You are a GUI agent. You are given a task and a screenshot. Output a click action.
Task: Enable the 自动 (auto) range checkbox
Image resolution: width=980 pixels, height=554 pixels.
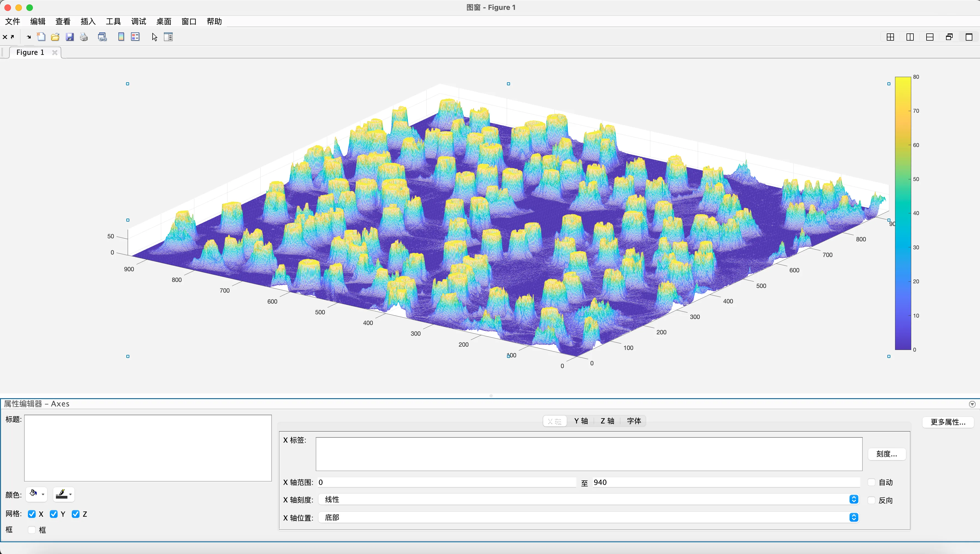(871, 482)
